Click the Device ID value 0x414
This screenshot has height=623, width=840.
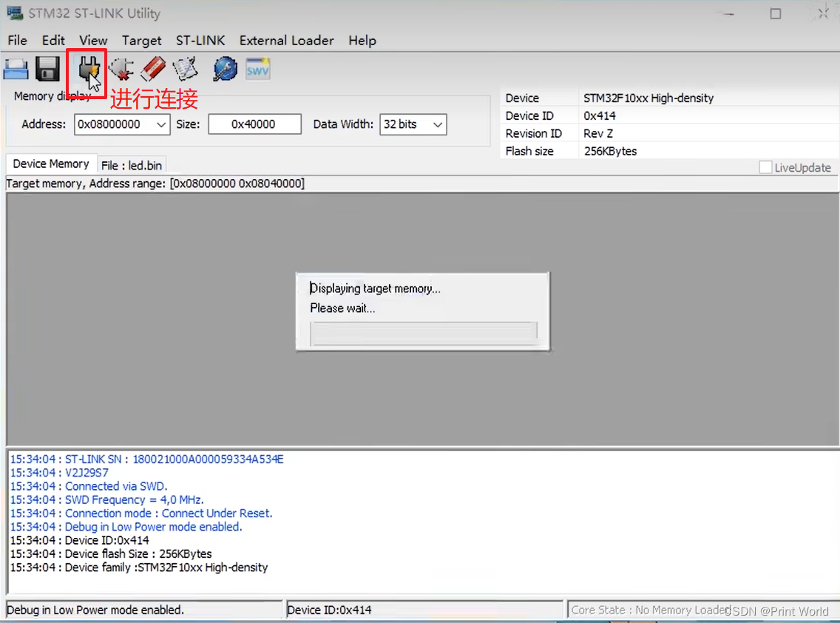[x=600, y=116]
